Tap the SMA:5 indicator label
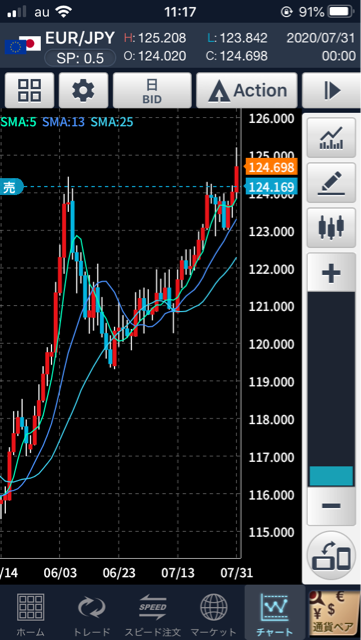This screenshot has height=640, width=361. coord(18,122)
